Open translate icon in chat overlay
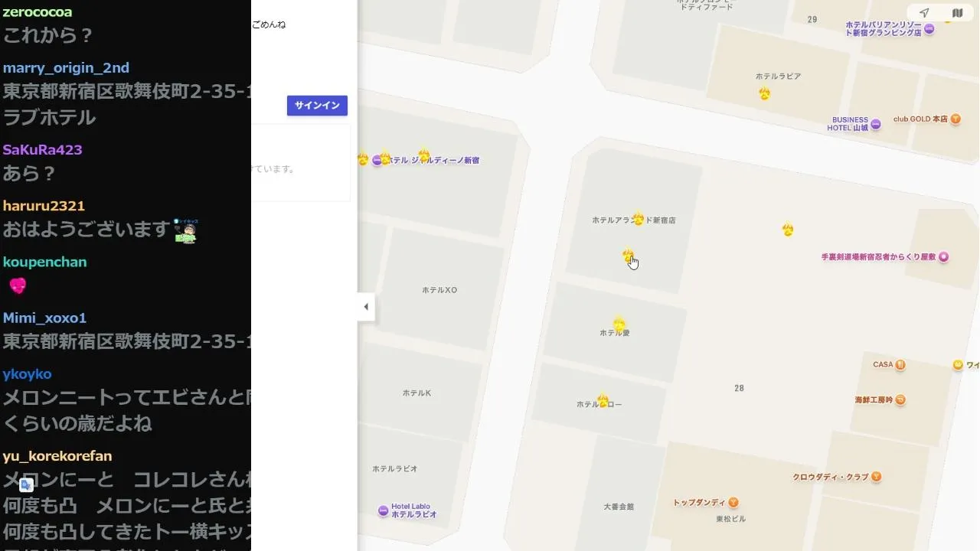This screenshot has width=980, height=551. (26, 484)
